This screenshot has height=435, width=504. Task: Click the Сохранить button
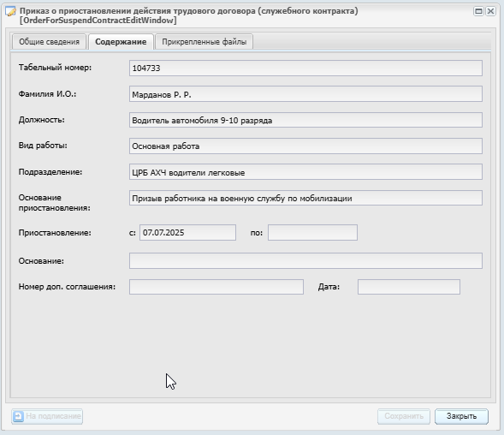tap(404, 416)
